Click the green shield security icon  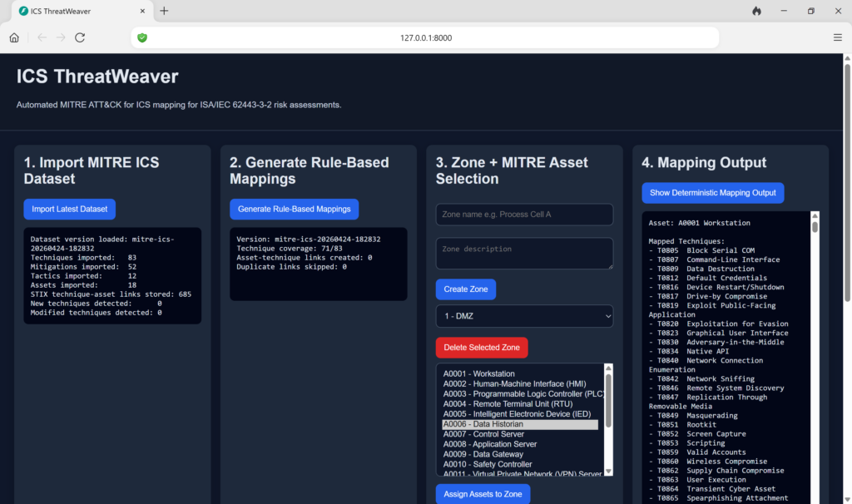[x=142, y=37]
